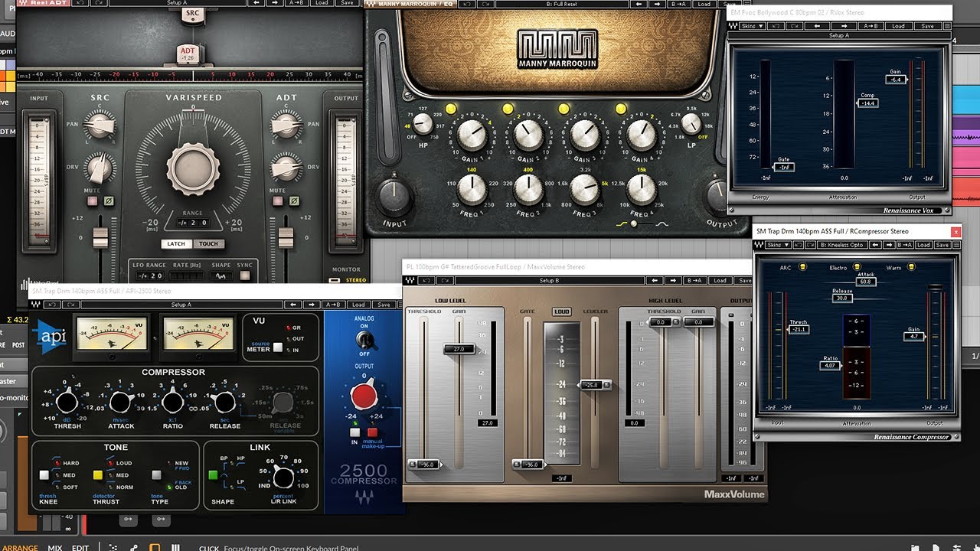
Task: Open Setup B preset field in MaxxVolume
Action: click(549, 281)
